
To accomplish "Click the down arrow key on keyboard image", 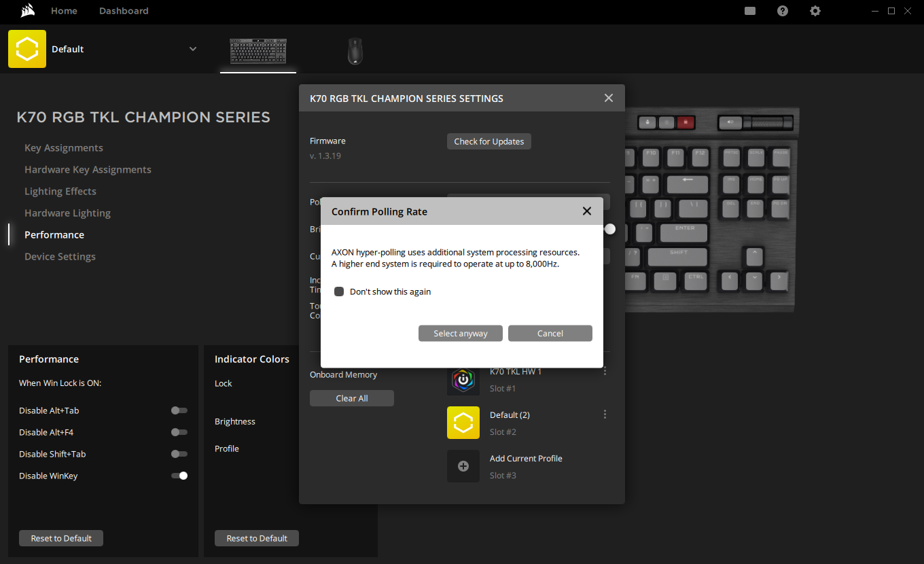I will 755,281.
